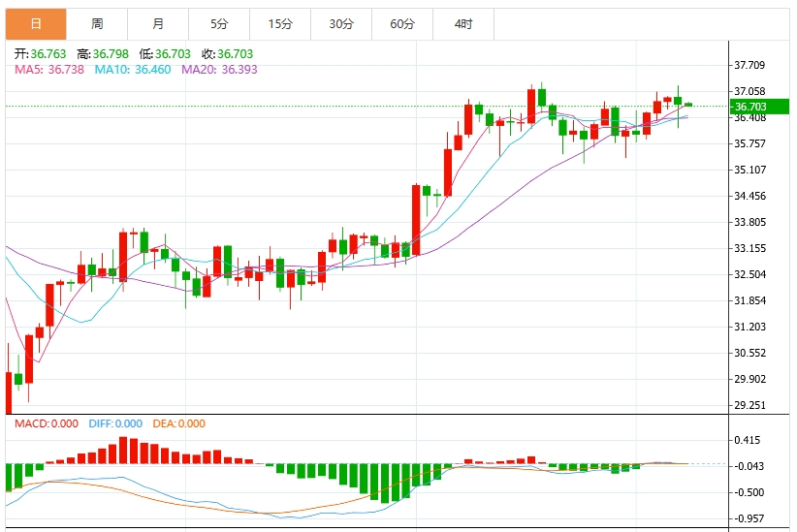Click the 37.058 price axis label

(749, 91)
